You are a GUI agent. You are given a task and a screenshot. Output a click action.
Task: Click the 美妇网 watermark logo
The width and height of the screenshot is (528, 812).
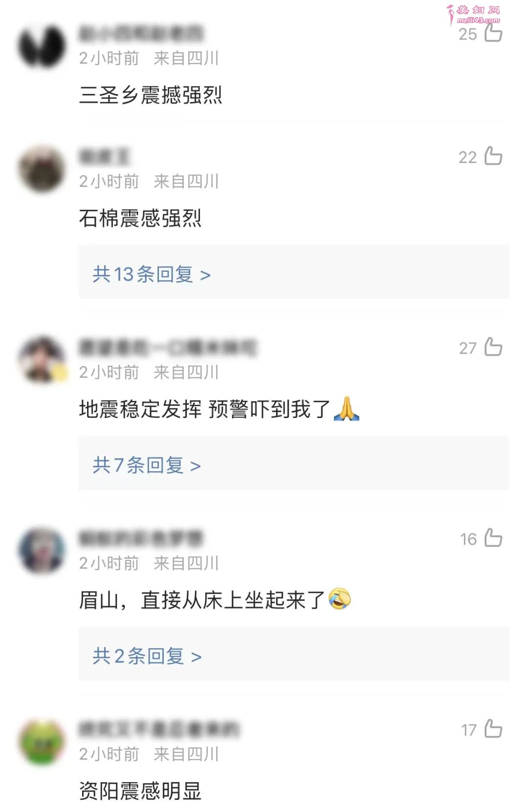(473, 15)
